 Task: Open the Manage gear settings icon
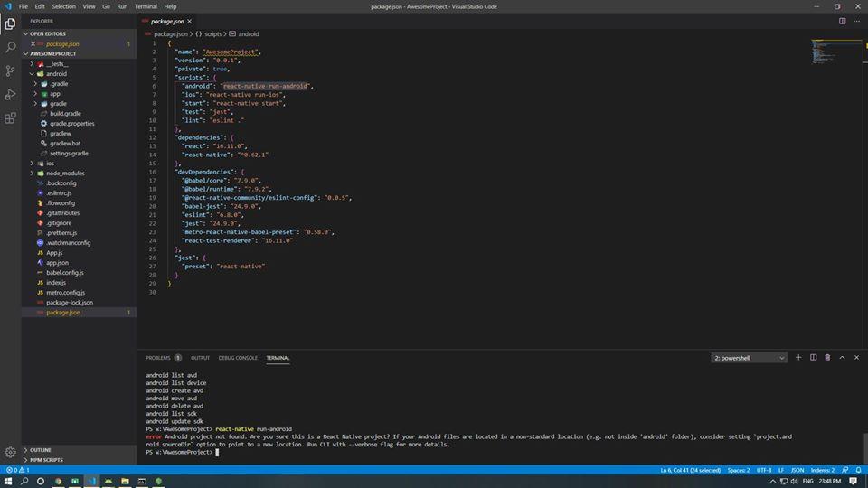[x=11, y=452]
